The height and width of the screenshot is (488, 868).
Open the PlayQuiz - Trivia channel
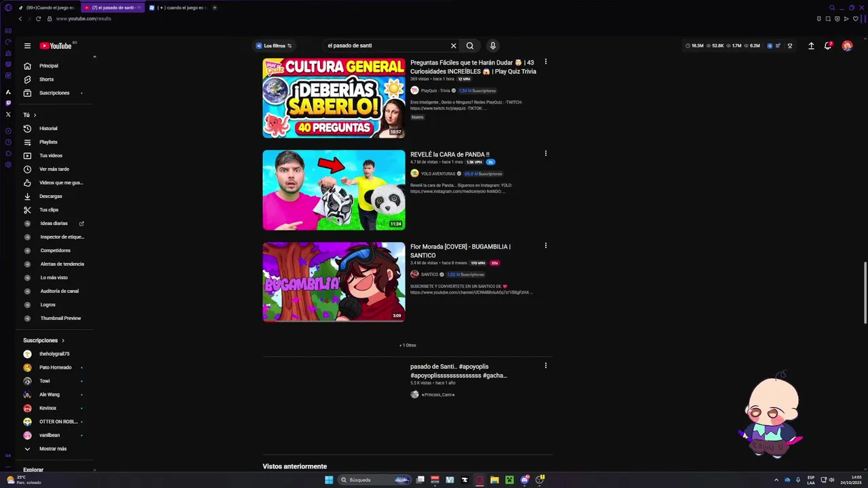[435, 90]
